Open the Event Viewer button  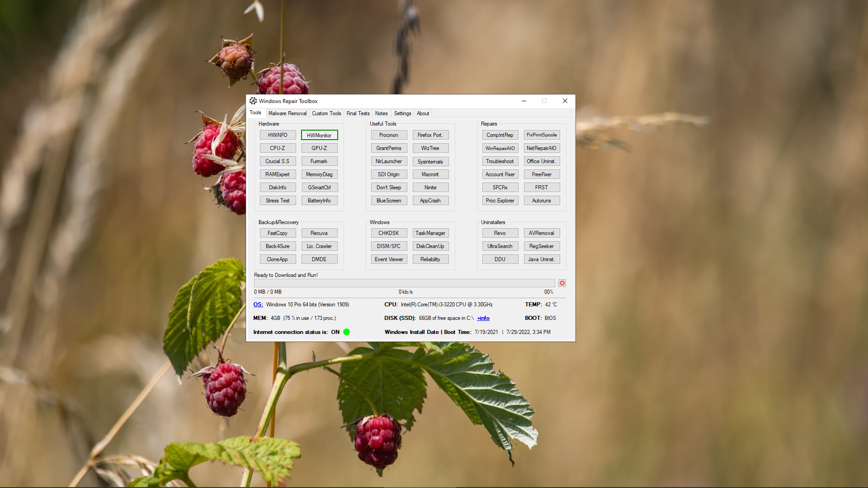click(389, 259)
